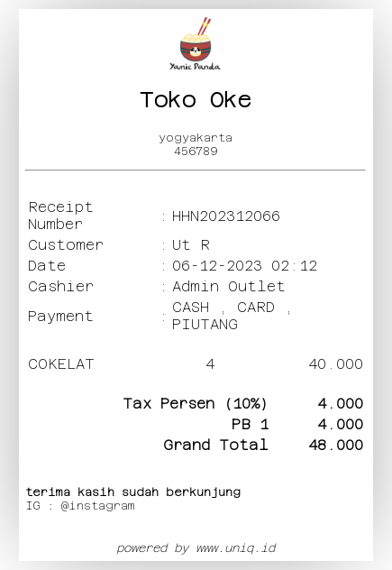Select the COKELAT item name
Screen dimensions: 392x570
[x=61, y=364]
